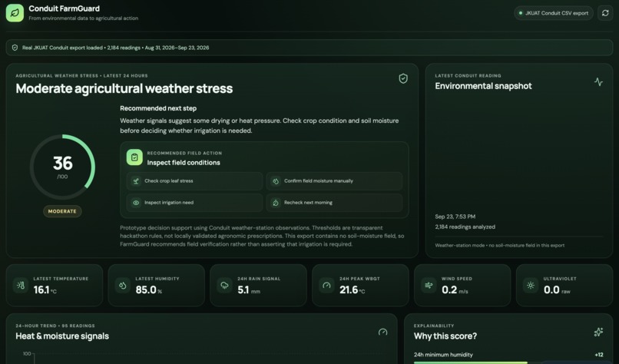This screenshot has width=619, height=364.
Task: Click the 2,184 readings analyzed text
Action: [x=465, y=227]
